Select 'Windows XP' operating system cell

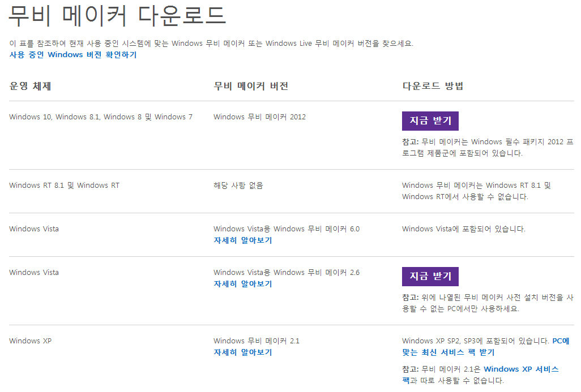point(31,341)
